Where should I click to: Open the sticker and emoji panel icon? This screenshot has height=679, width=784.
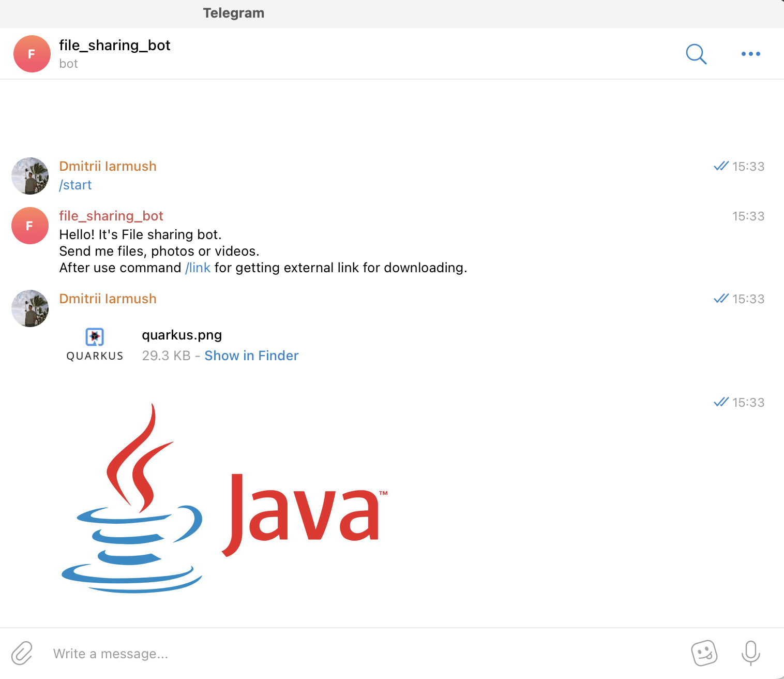coord(704,653)
